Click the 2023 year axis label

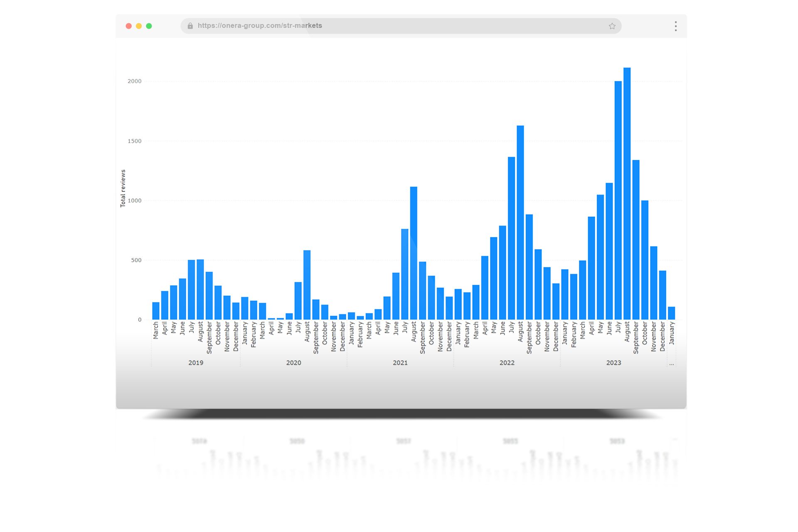[613, 363]
